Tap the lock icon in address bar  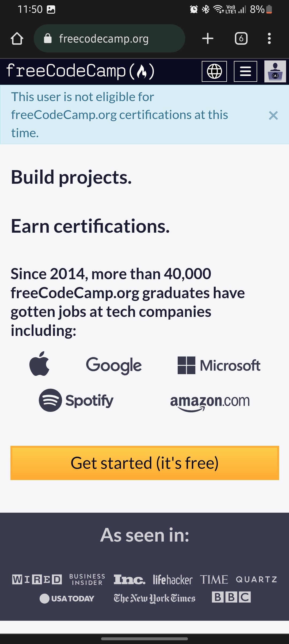click(48, 39)
